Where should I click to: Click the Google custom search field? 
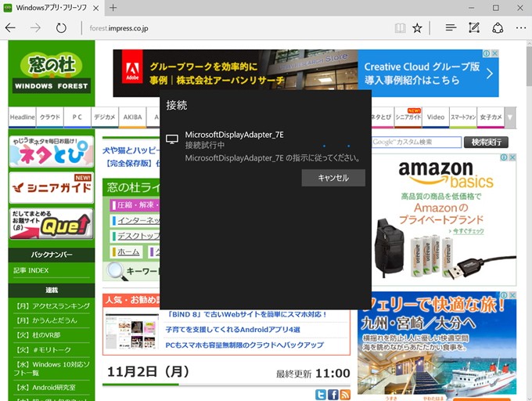(416, 142)
